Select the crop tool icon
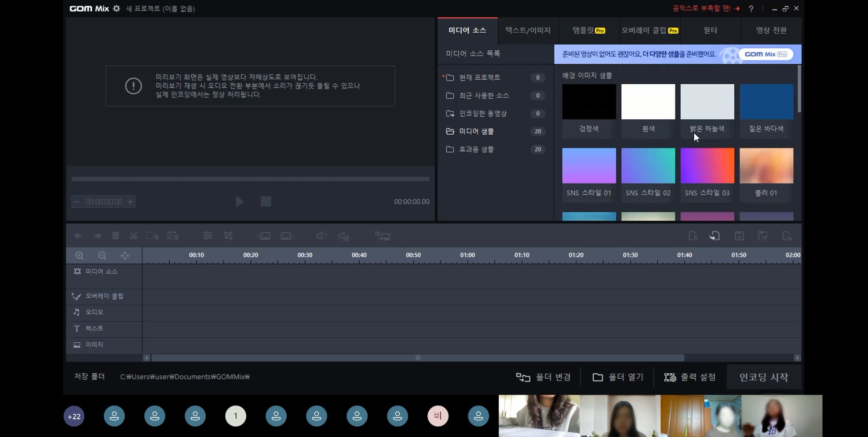The height and width of the screenshot is (437, 868). (x=228, y=236)
